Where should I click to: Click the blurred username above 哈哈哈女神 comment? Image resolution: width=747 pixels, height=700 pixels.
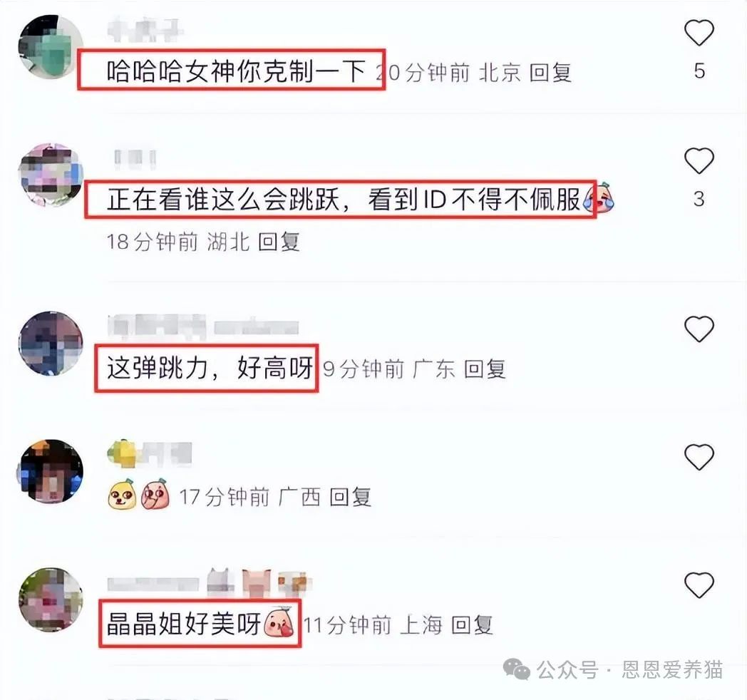click(145, 30)
